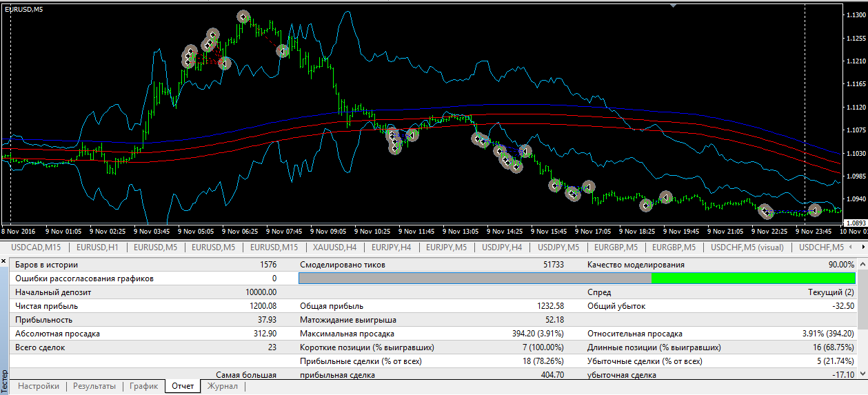This screenshot has width=868, height=395.
Task: Switch to the USDCAD,M15 chart tab
Action: tap(37, 247)
